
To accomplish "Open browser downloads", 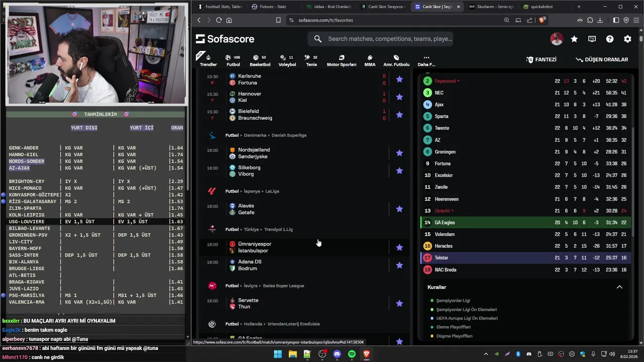I will [x=600, y=20].
